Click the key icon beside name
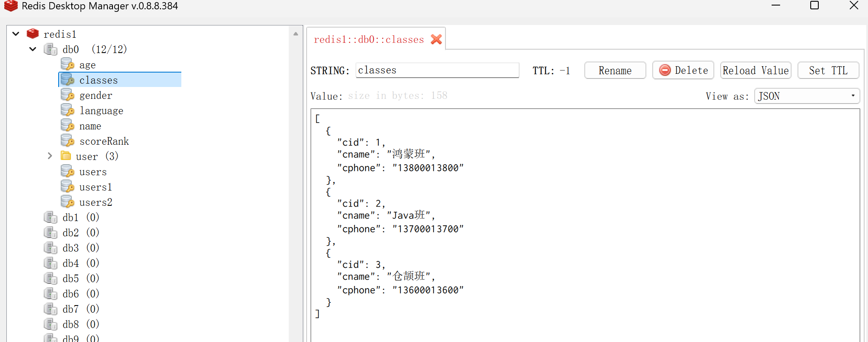 pyautogui.click(x=68, y=126)
